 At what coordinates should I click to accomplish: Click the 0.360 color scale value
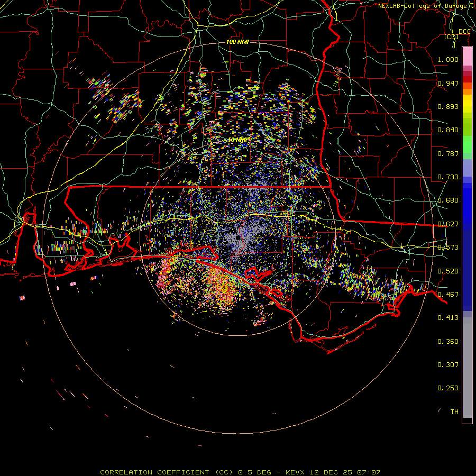tap(448, 342)
